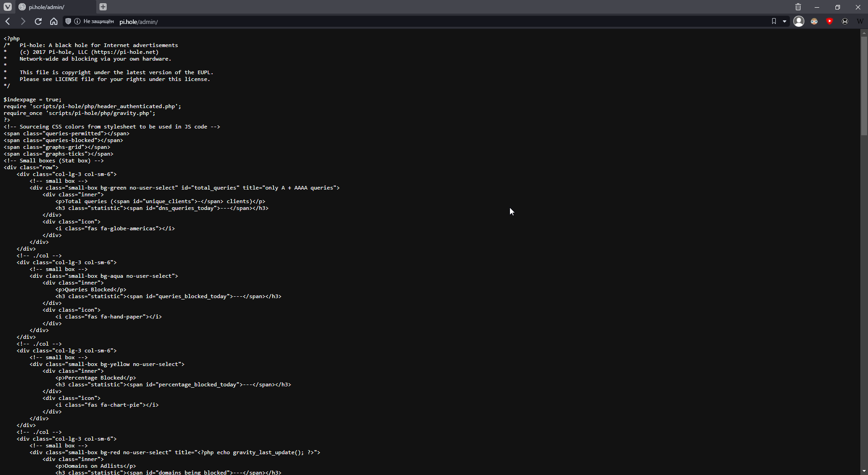Open the circled W extension icon
Image resolution: width=868 pixels, height=475 pixels.
pos(845,21)
